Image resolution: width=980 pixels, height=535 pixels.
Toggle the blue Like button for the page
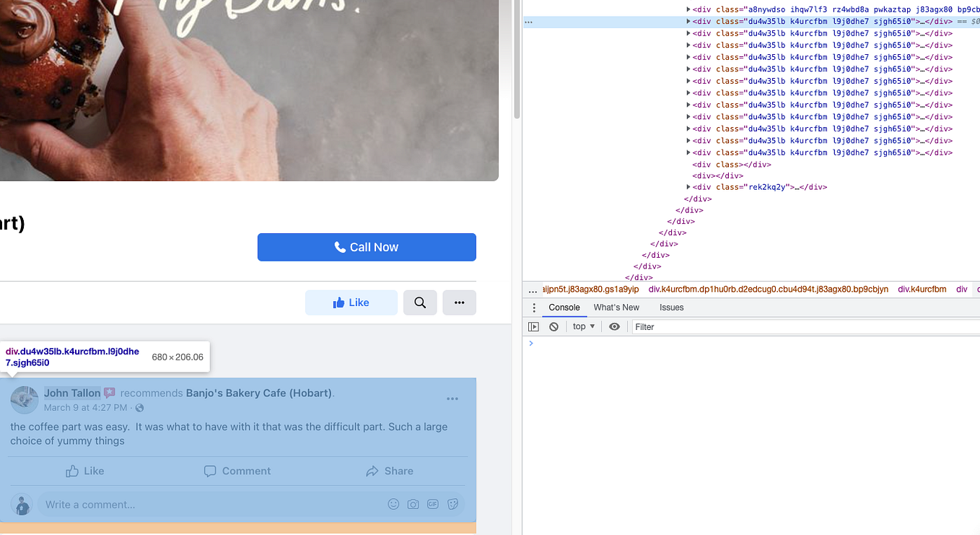[351, 303]
